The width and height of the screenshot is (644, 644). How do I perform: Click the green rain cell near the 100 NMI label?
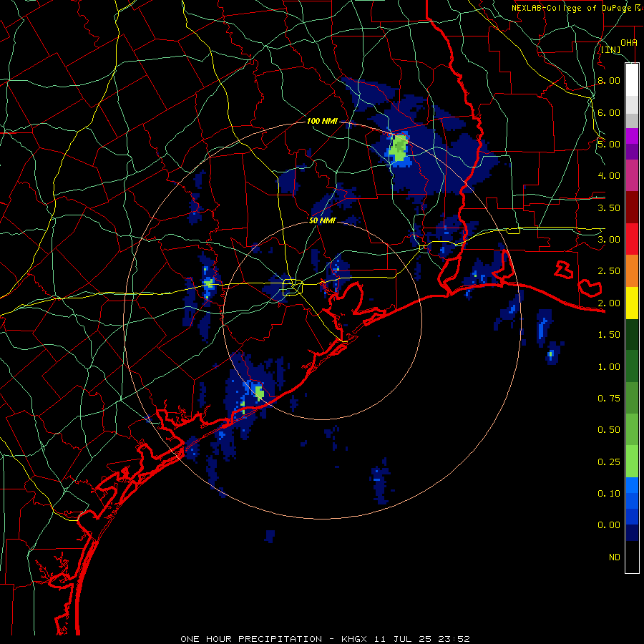(x=398, y=149)
